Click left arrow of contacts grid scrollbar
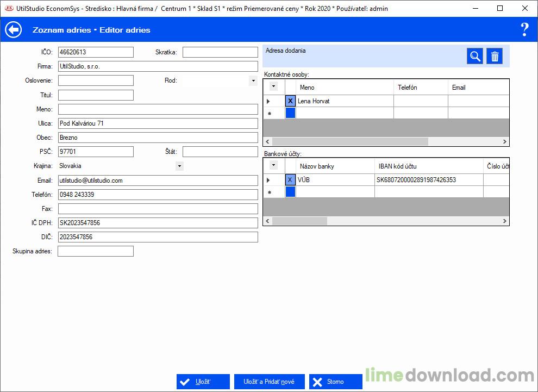The width and height of the screenshot is (538, 392). pyautogui.click(x=267, y=141)
